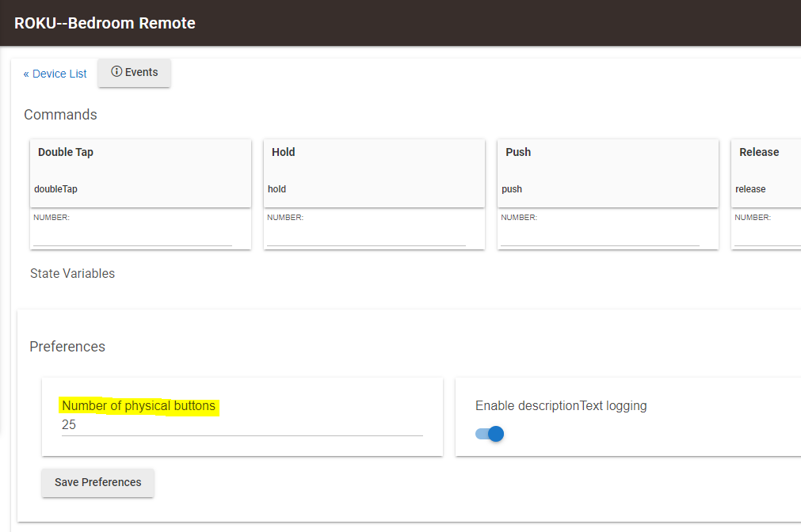Expand the State Variables section
Screen dimensions: 801x532
point(72,273)
